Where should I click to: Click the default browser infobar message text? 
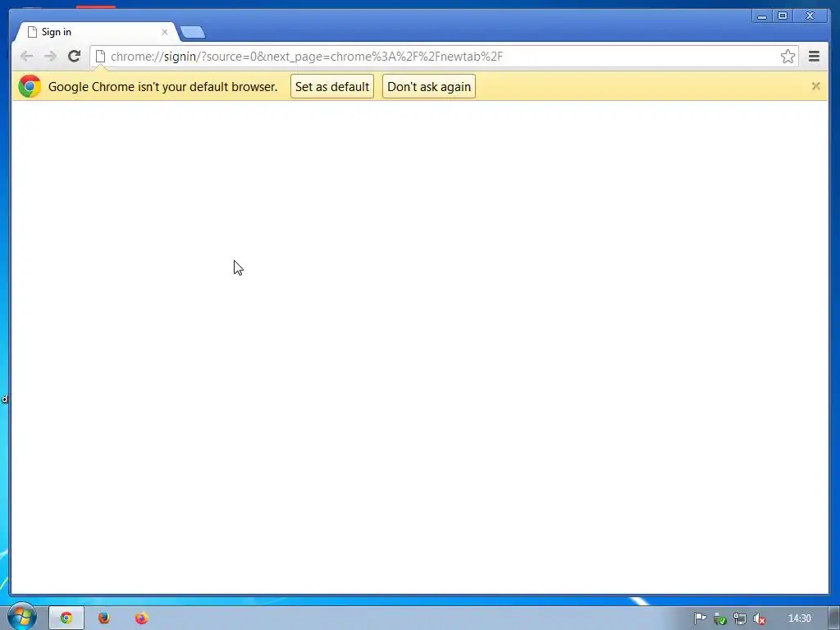pos(163,87)
